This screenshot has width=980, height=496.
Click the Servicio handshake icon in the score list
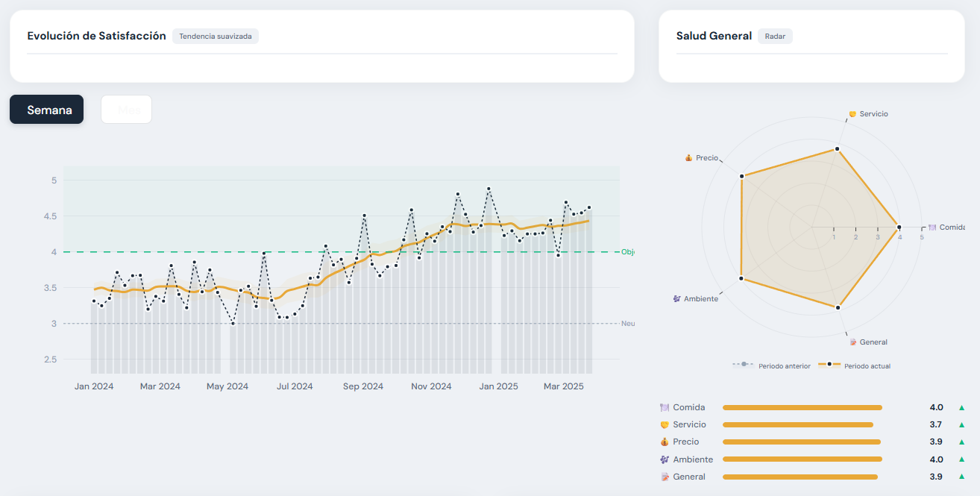(665, 424)
